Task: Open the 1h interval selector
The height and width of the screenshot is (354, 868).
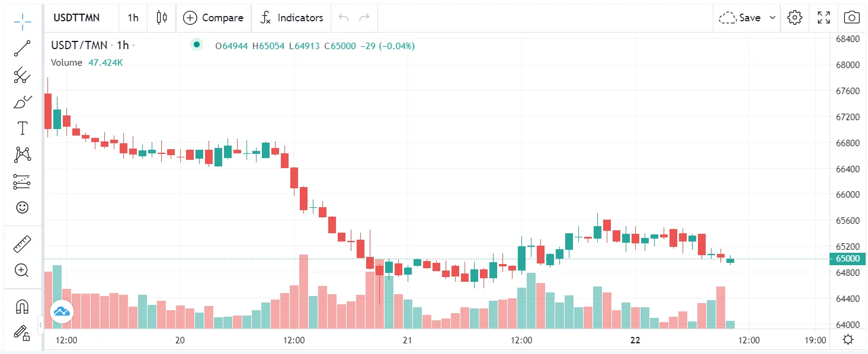Action: pos(133,18)
